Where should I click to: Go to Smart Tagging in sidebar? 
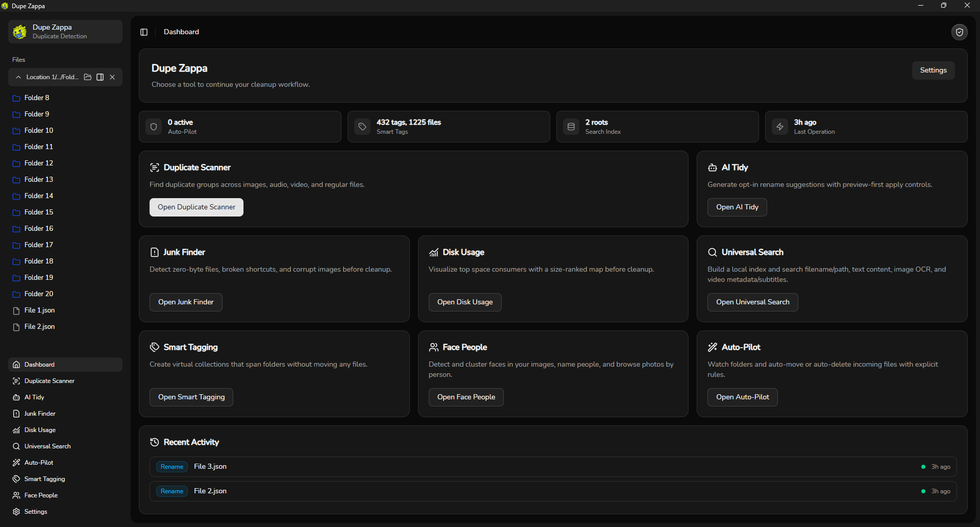[x=65, y=479]
